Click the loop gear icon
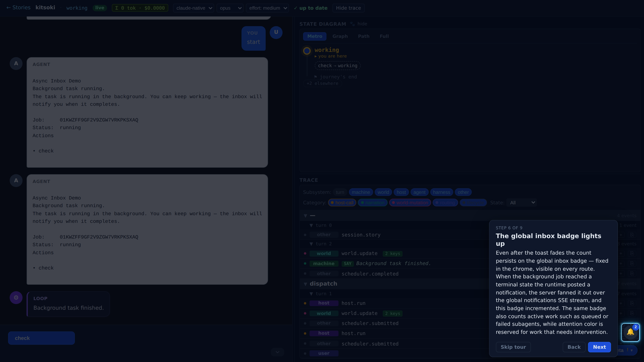 (16, 298)
